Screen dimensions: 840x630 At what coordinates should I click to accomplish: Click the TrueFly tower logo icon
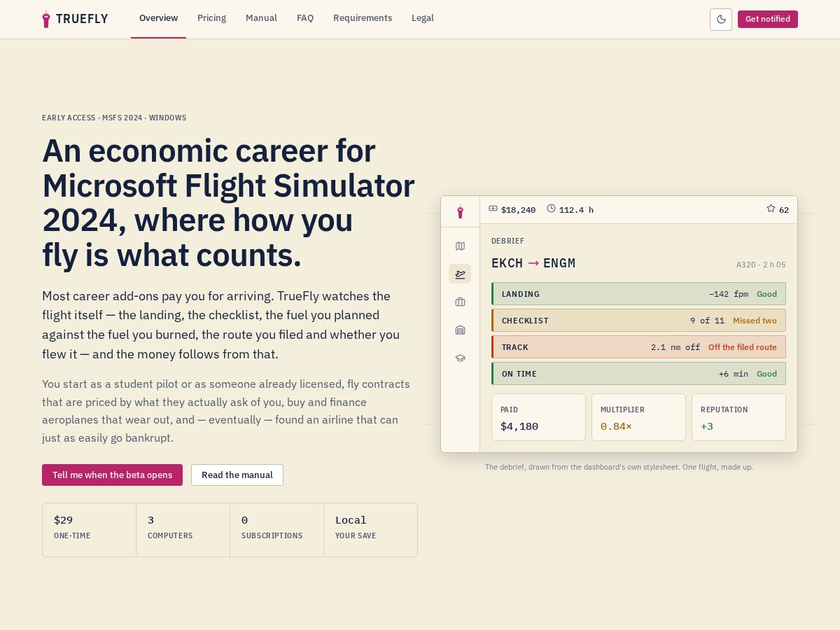(46, 19)
